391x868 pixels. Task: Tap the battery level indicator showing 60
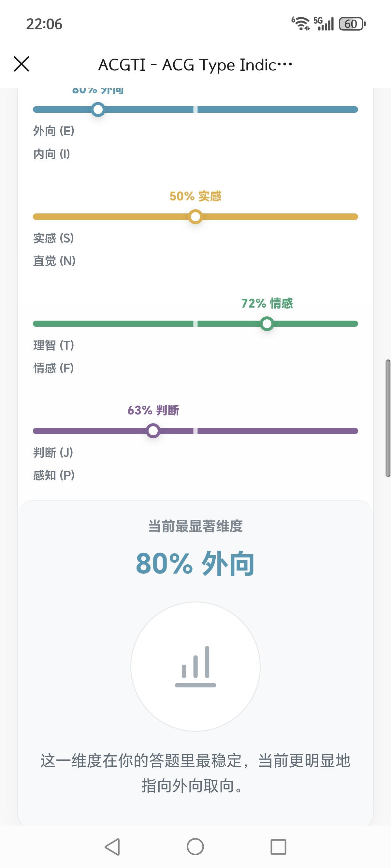[351, 23]
